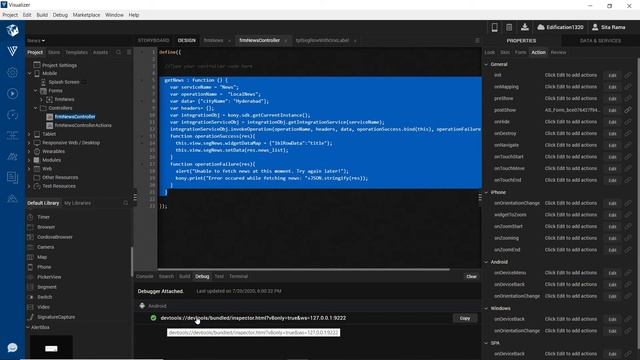Open the Sita Rama user profile
This screenshot has width=640, height=360.
tap(608, 27)
